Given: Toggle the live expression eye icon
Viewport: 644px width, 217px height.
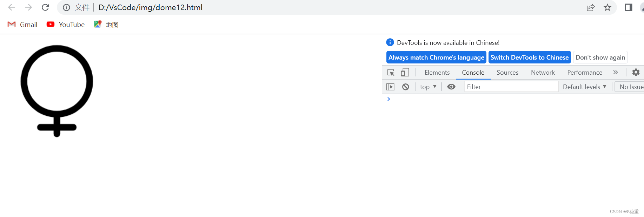Looking at the screenshot, I should (x=451, y=87).
